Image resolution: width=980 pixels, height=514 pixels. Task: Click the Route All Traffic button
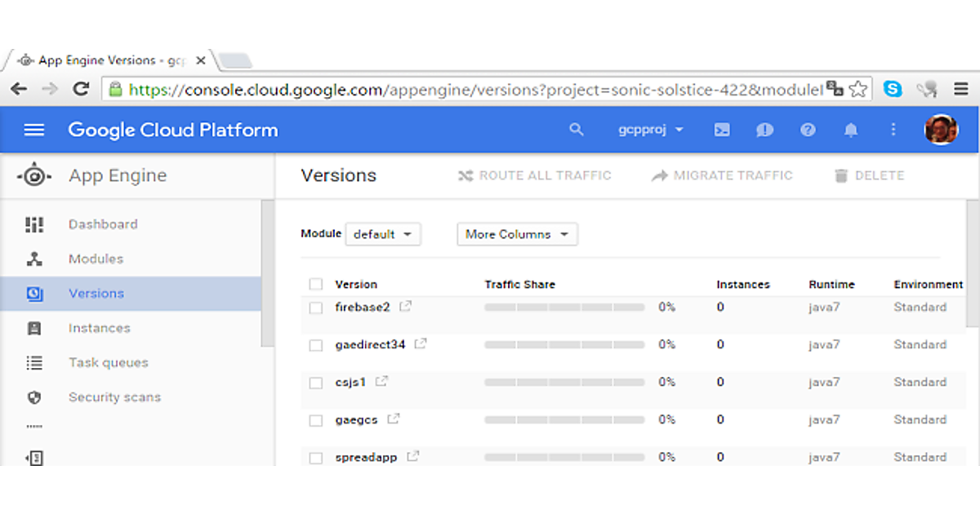(535, 175)
